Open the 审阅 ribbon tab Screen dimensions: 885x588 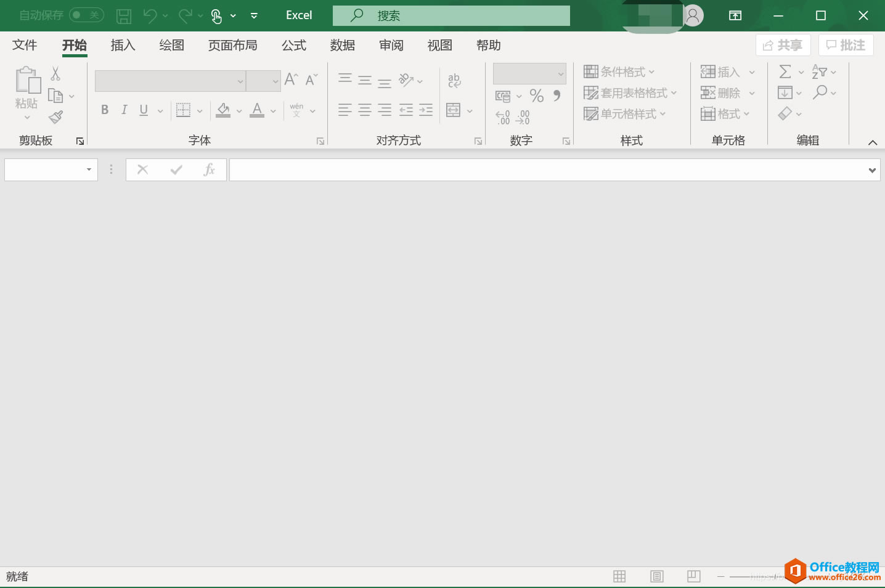pos(391,44)
